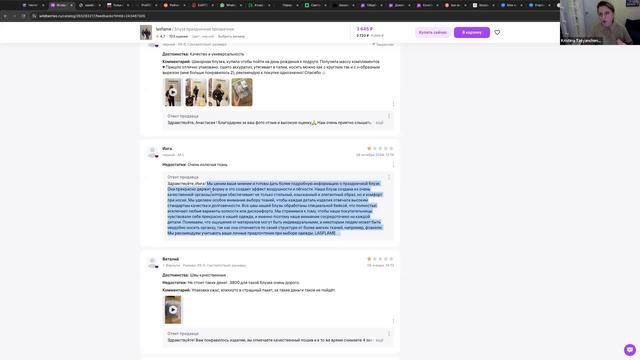Open the lasflame brand link
This screenshot has width=640, height=360.
163,29
